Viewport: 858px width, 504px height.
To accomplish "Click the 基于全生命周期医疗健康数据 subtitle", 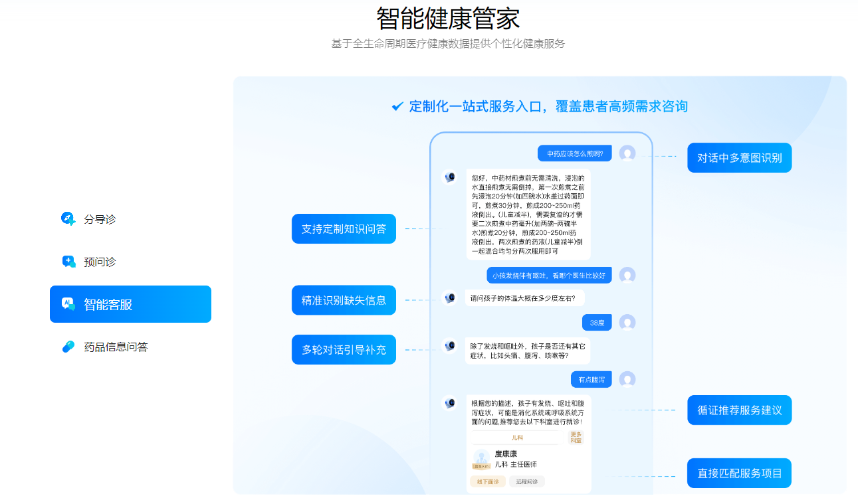I will (x=448, y=44).
